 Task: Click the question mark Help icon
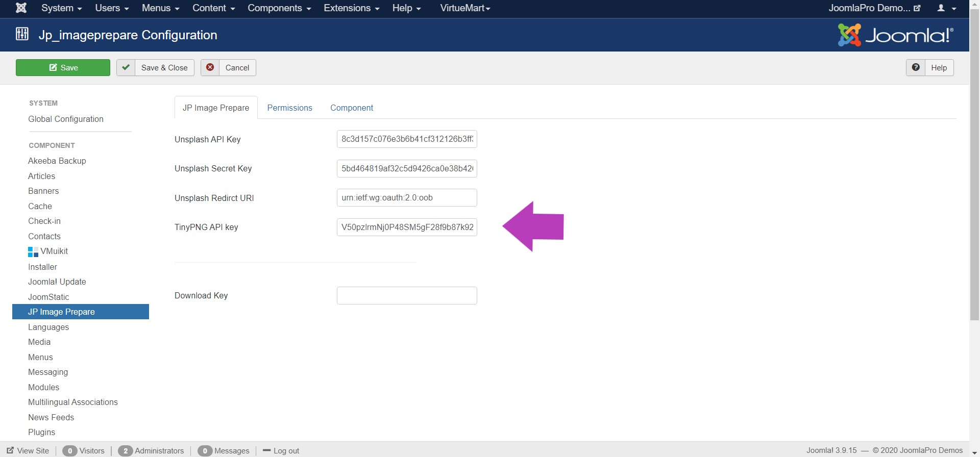[916, 67]
